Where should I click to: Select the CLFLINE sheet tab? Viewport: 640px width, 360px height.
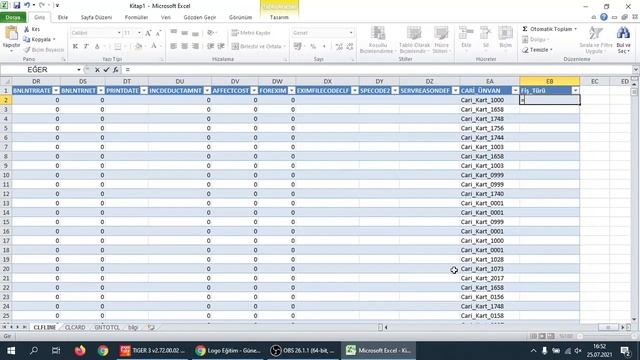pos(44,327)
